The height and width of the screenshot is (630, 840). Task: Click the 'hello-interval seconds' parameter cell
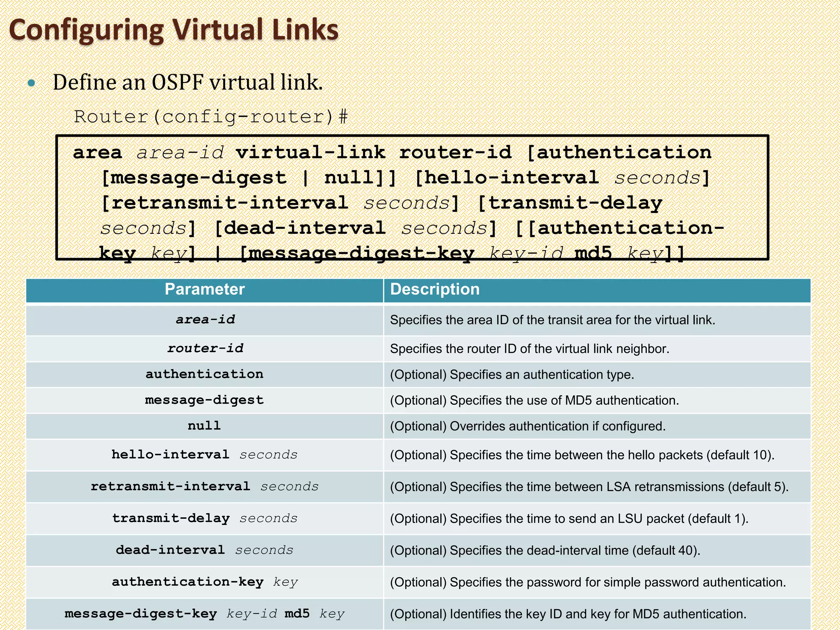pyautogui.click(x=205, y=455)
